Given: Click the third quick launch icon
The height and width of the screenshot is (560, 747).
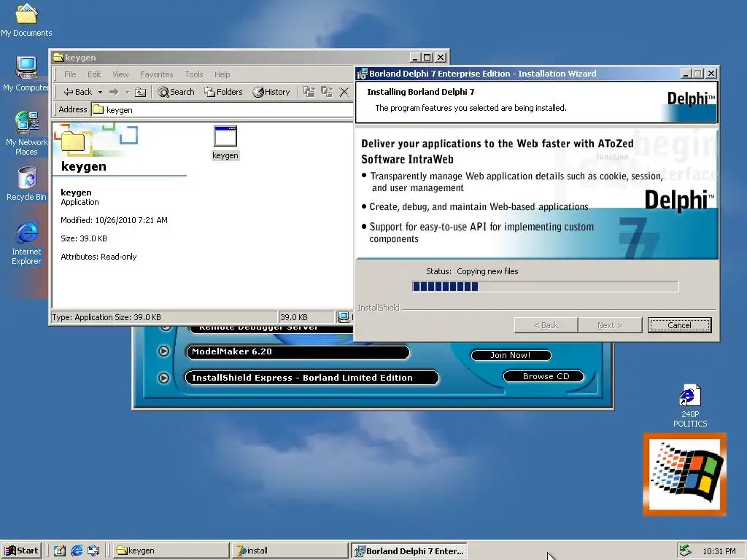Looking at the screenshot, I should (94, 551).
